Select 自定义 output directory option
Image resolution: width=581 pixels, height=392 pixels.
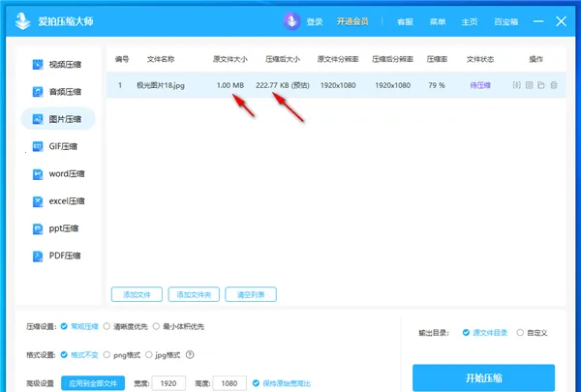pyautogui.click(x=532, y=332)
